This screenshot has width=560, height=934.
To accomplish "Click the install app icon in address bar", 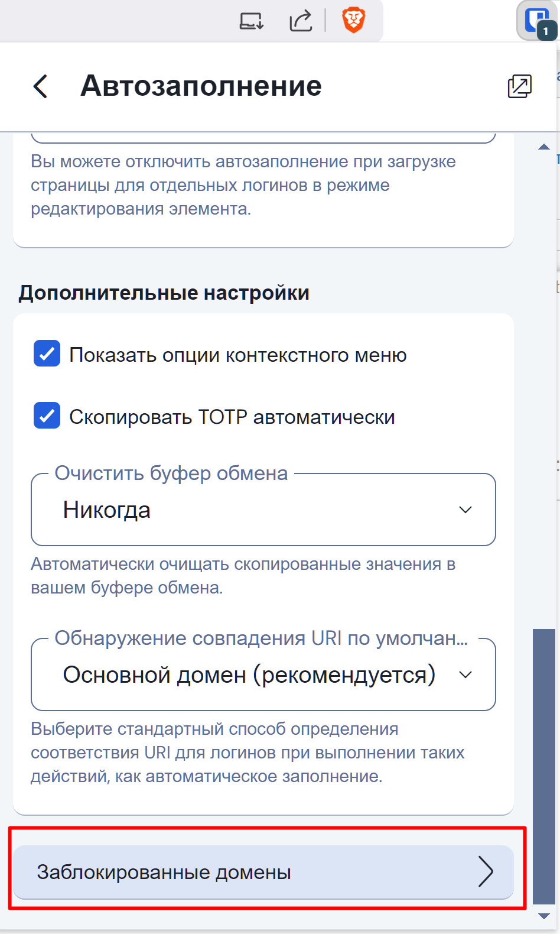I will tap(251, 21).
